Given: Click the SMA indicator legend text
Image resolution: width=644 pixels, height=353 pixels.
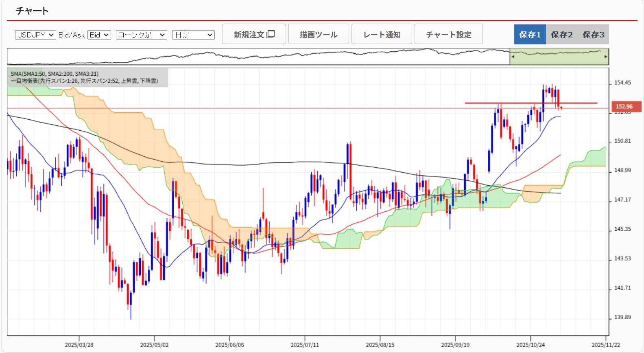Looking at the screenshot, I should pyautogui.click(x=55, y=74).
